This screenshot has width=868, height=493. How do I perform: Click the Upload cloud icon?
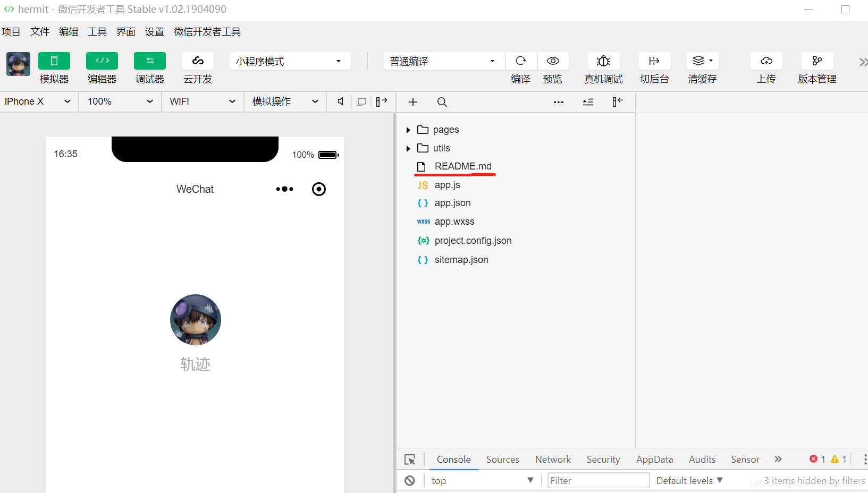[x=766, y=61]
